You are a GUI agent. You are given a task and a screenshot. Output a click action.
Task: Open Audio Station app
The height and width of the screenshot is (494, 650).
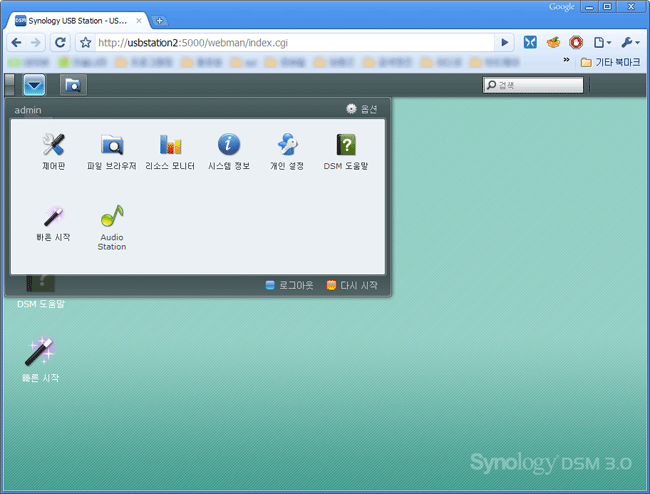click(x=112, y=227)
